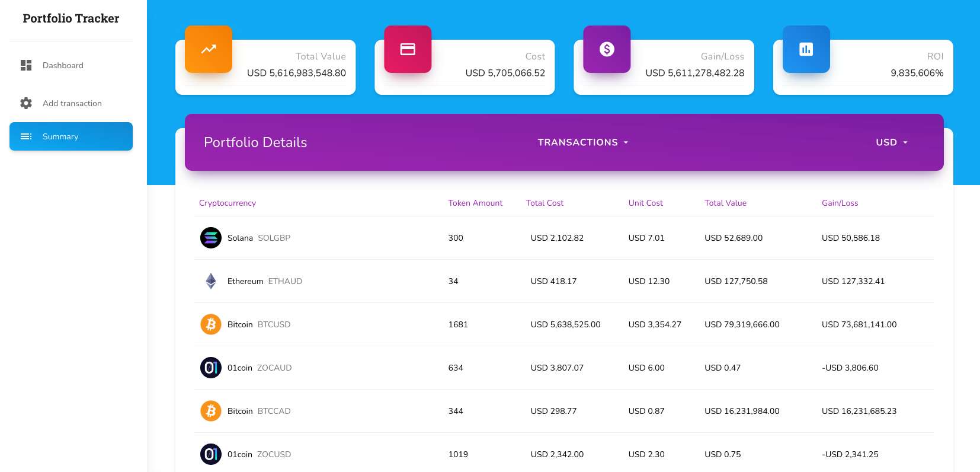Screen dimensions: 980x472
Task: Click the 01coin logo in the ZOCAUD row
Action: point(211,368)
